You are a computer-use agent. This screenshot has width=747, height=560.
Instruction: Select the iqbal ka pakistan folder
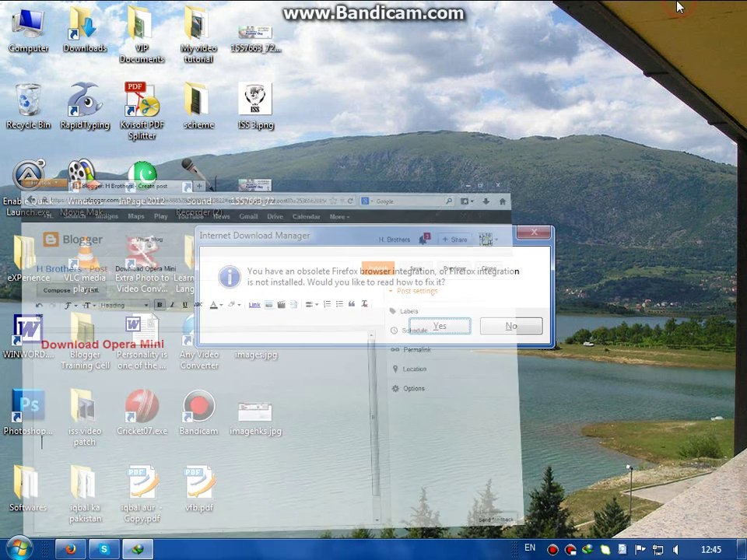(x=84, y=495)
